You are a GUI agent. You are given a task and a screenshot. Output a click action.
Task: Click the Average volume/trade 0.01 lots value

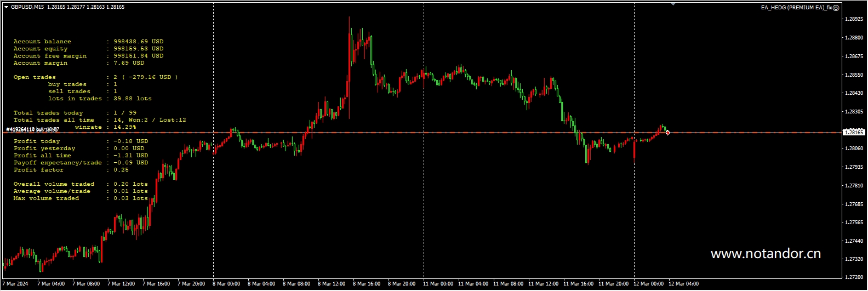(x=130, y=191)
